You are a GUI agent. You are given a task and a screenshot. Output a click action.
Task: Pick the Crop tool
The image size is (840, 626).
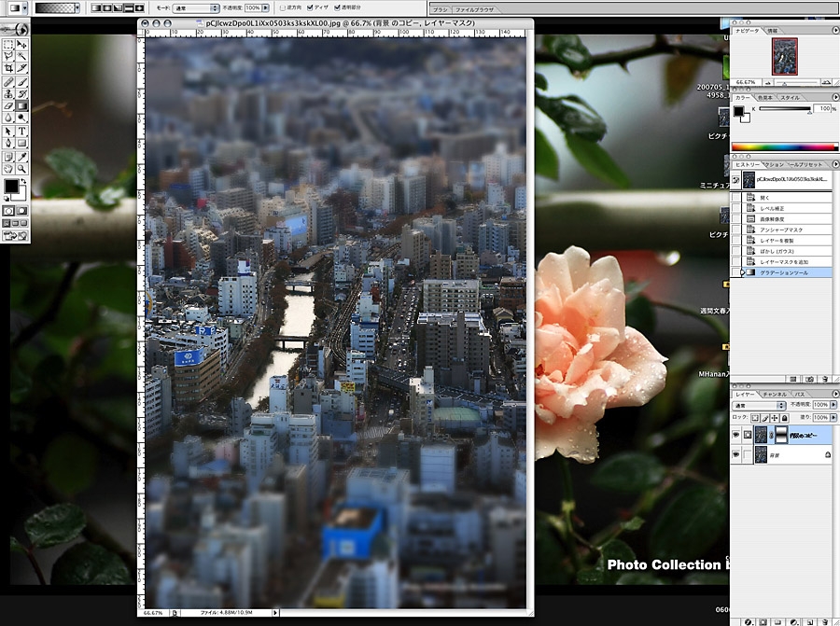[x=8, y=68]
